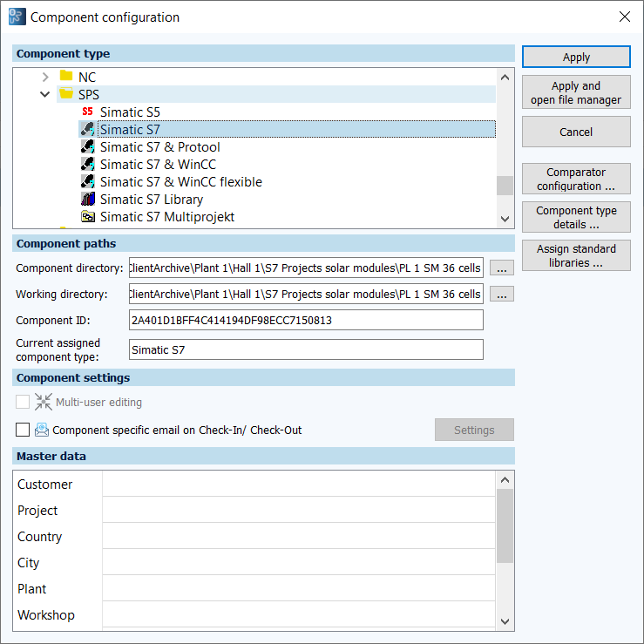Click Apply and open file manager
Image resolution: width=644 pixels, height=644 pixels.
(576, 92)
